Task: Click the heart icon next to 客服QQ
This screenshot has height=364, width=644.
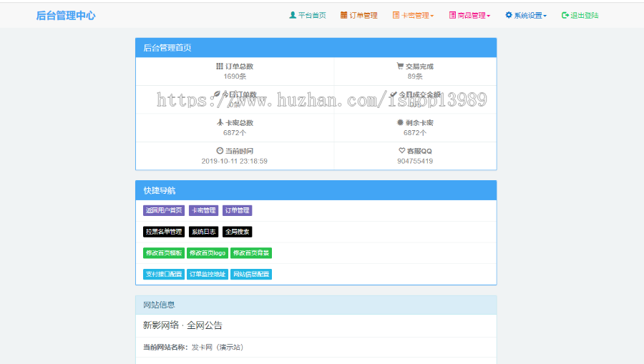Action: (x=401, y=151)
